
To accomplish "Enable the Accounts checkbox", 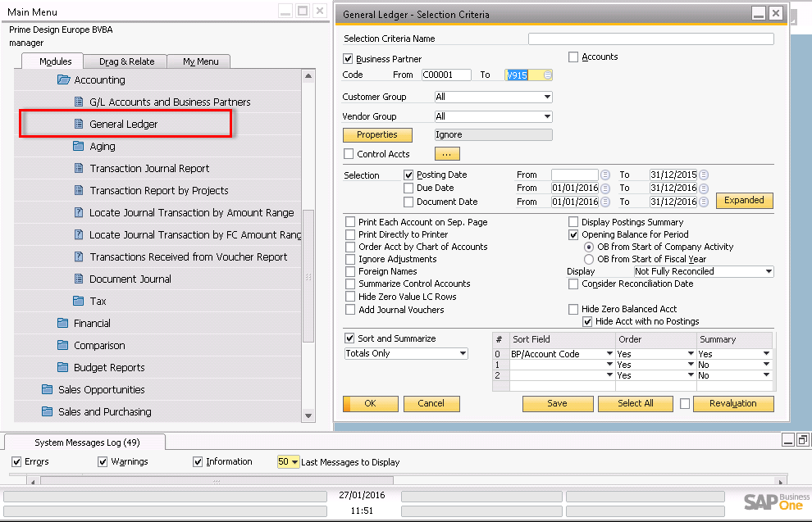I will pos(573,57).
